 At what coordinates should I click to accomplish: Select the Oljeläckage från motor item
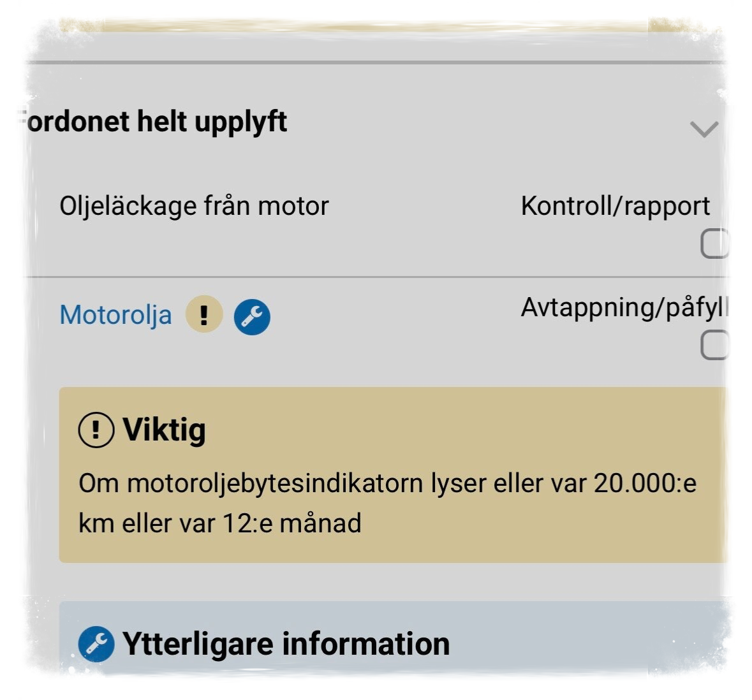tap(194, 206)
